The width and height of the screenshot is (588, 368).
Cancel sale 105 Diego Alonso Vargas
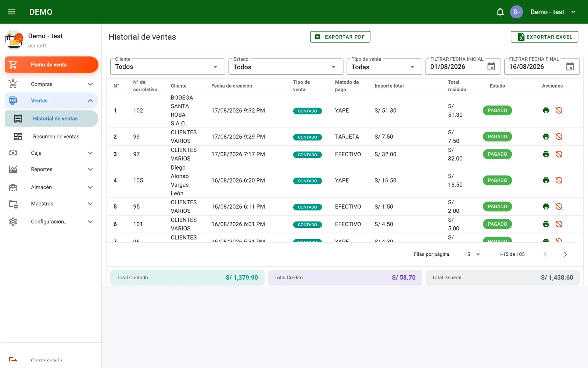(559, 180)
